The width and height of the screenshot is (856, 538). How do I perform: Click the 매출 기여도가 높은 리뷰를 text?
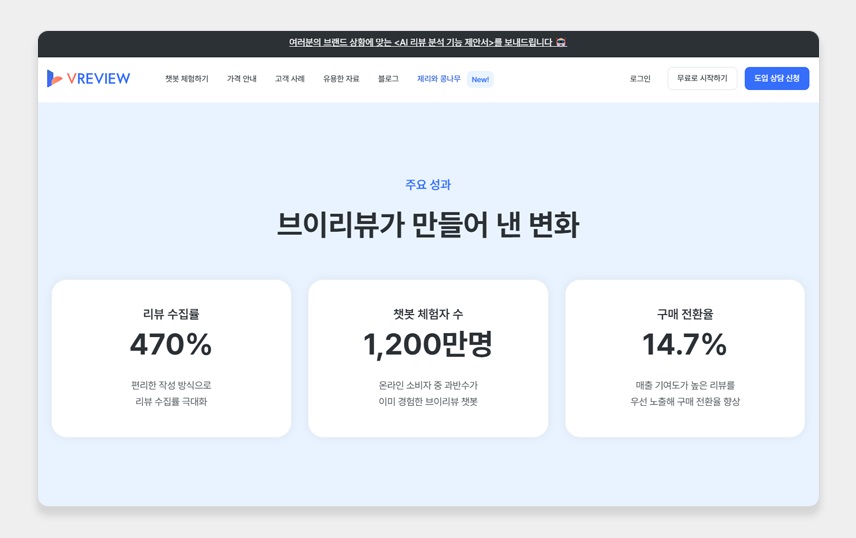[685, 385]
